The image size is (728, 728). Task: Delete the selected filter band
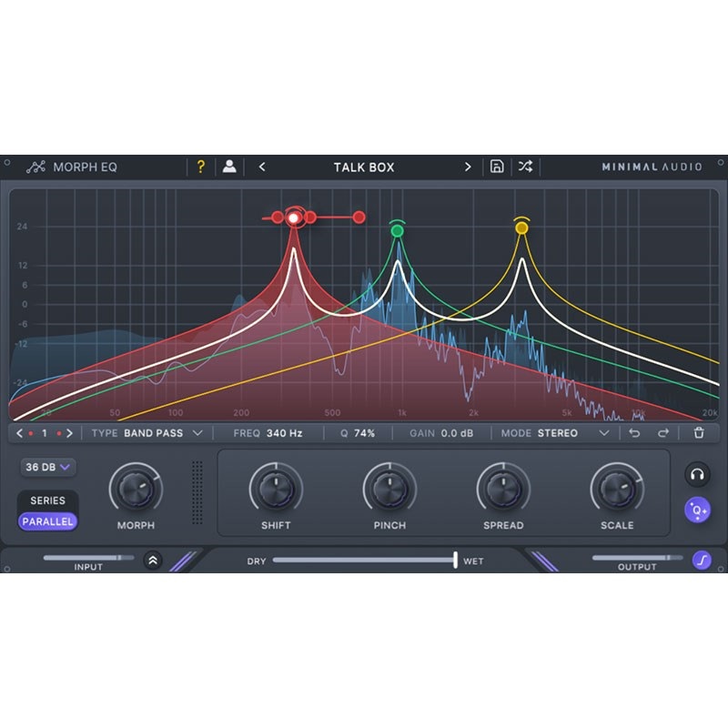(x=699, y=433)
